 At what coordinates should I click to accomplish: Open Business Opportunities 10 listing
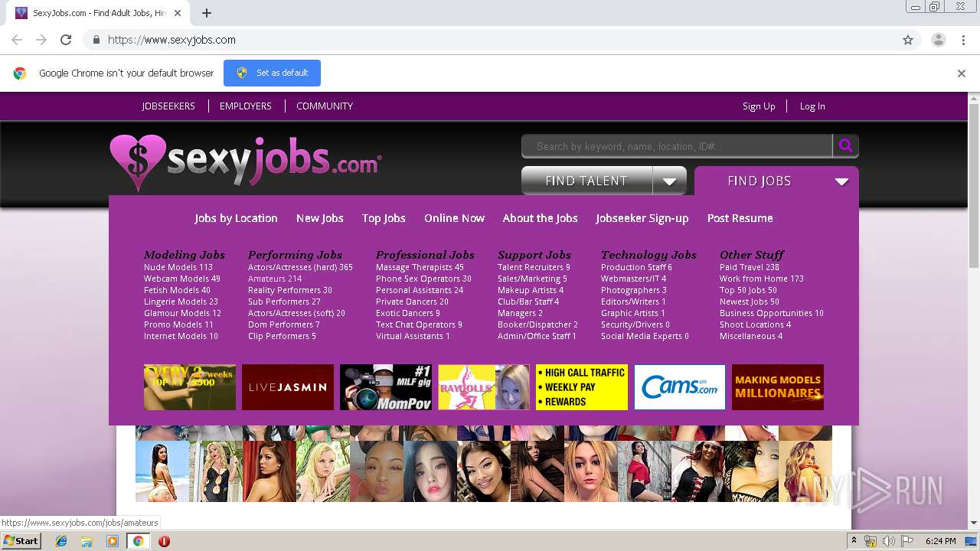tap(772, 313)
